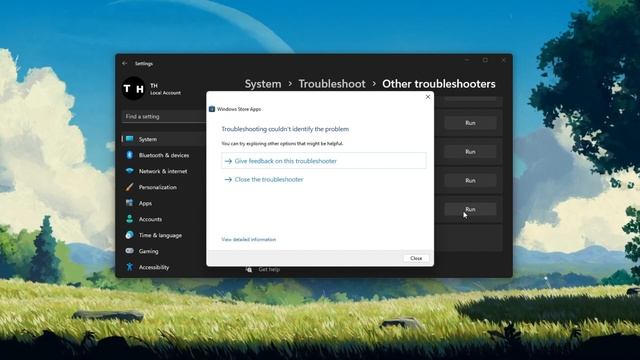Click the TH account avatar

[x=133, y=89]
